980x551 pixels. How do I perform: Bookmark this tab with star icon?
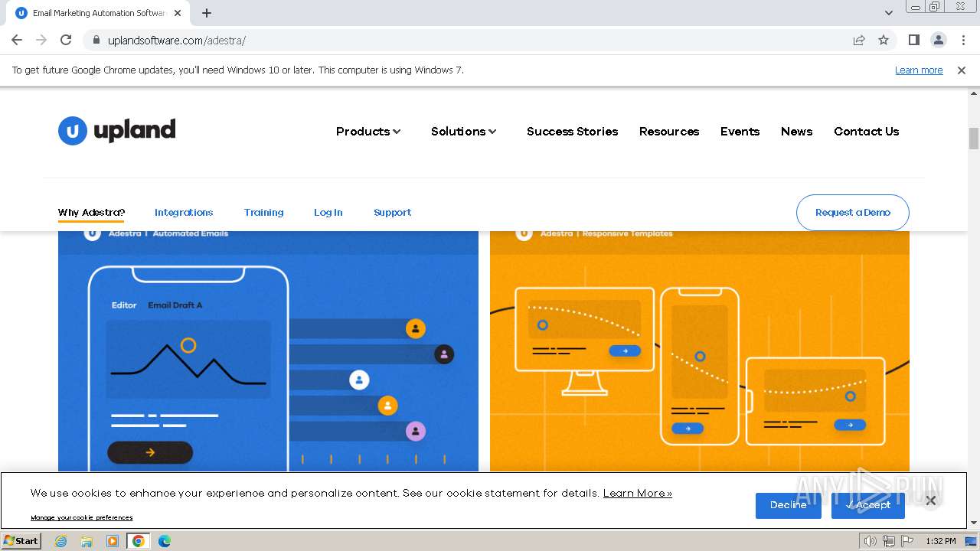tap(884, 40)
